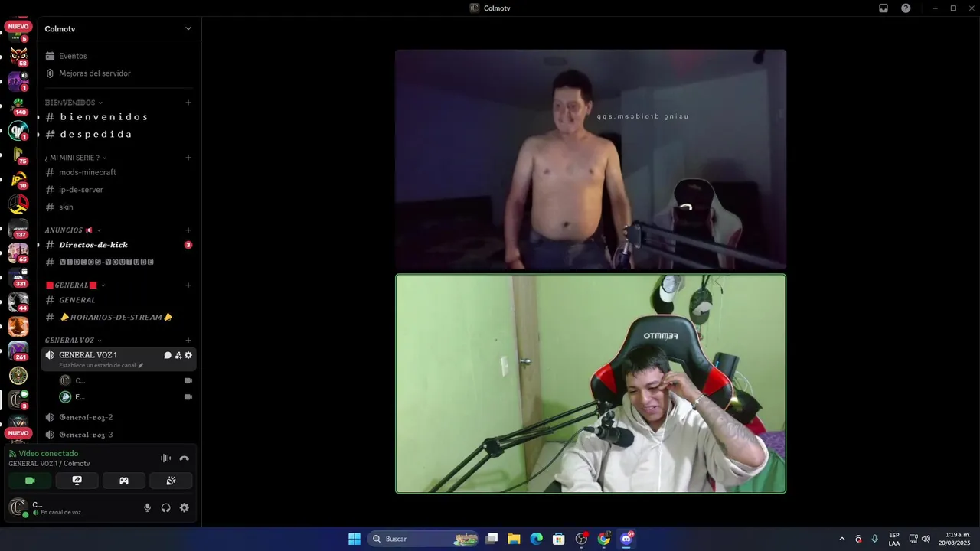Add voice channel in GENERAL VOZ plus
The image size is (980, 551).
188,341
